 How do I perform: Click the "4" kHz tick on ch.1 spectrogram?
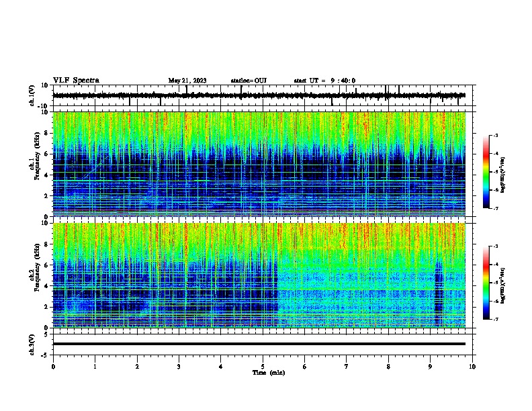click(46, 175)
